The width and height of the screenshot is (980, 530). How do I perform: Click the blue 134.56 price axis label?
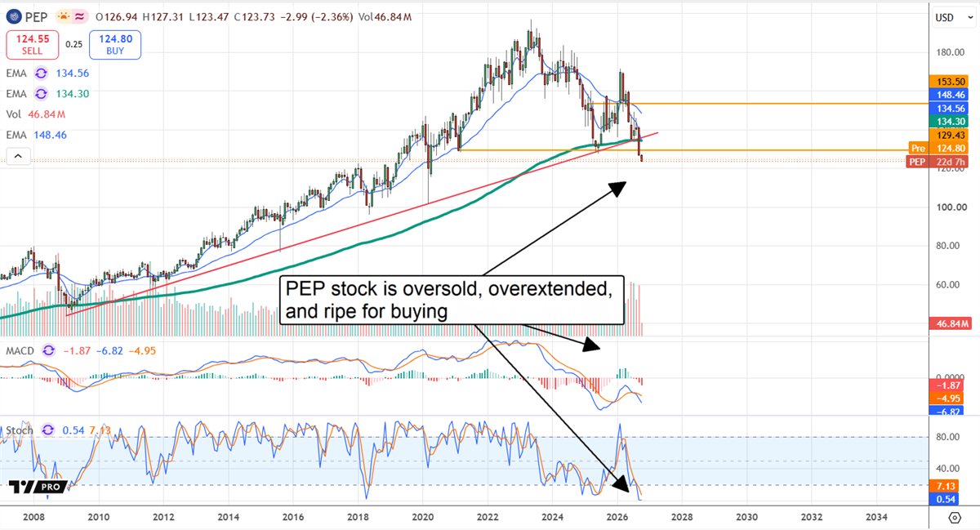tap(949, 108)
